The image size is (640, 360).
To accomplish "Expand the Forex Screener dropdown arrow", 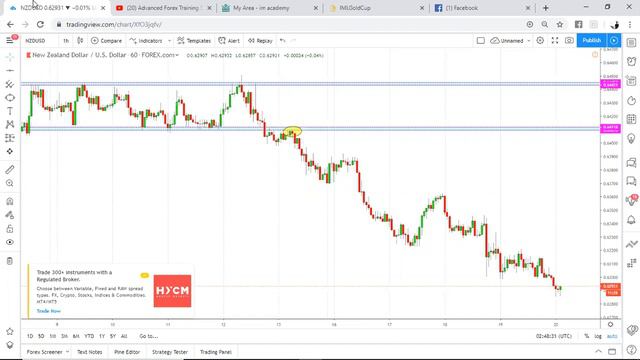I will [x=67, y=352].
